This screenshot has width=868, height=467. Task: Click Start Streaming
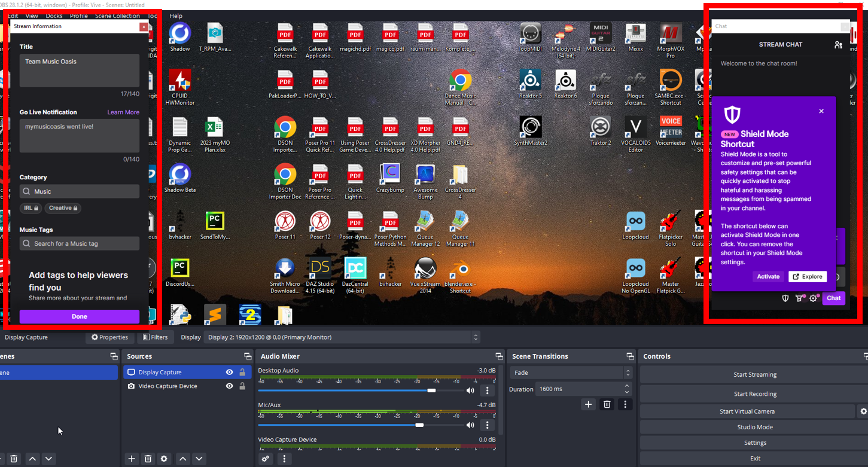[x=755, y=375]
